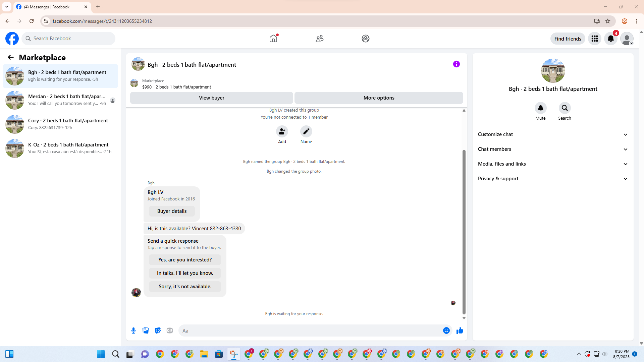
Task: Open the Facebook apps menu grid
Action: coord(595,39)
